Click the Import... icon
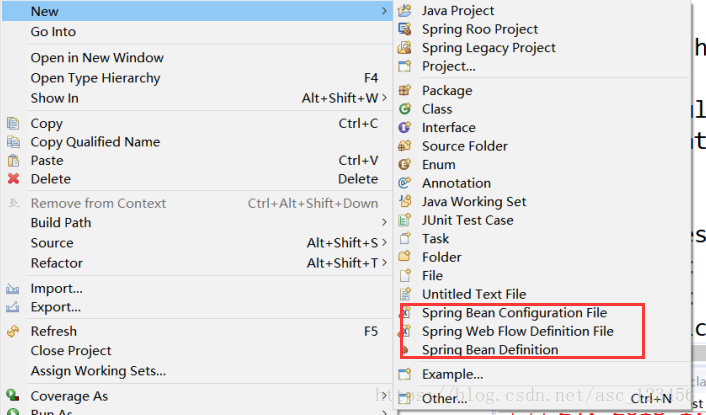The image size is (706, 415). (x=13, y=289)
